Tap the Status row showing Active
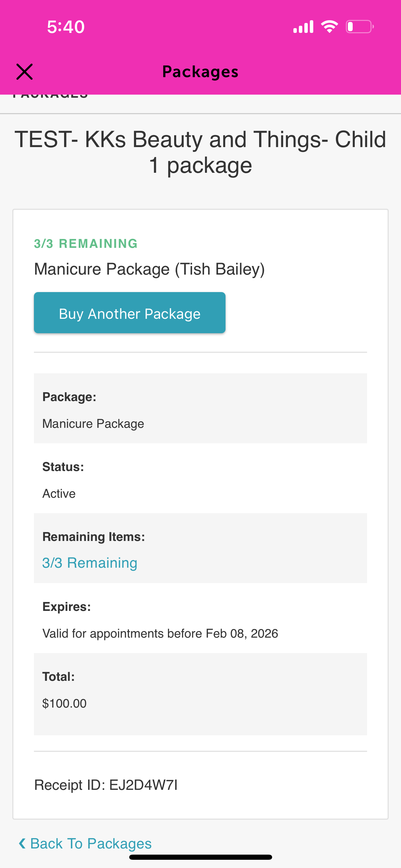This screenshot has width=401, height=868. pos(200,480)
